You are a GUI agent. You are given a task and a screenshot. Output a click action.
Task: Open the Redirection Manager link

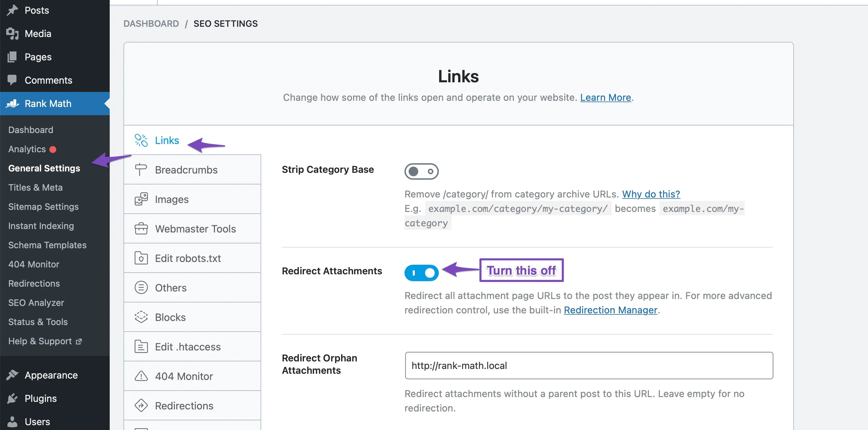click(611, 310)
